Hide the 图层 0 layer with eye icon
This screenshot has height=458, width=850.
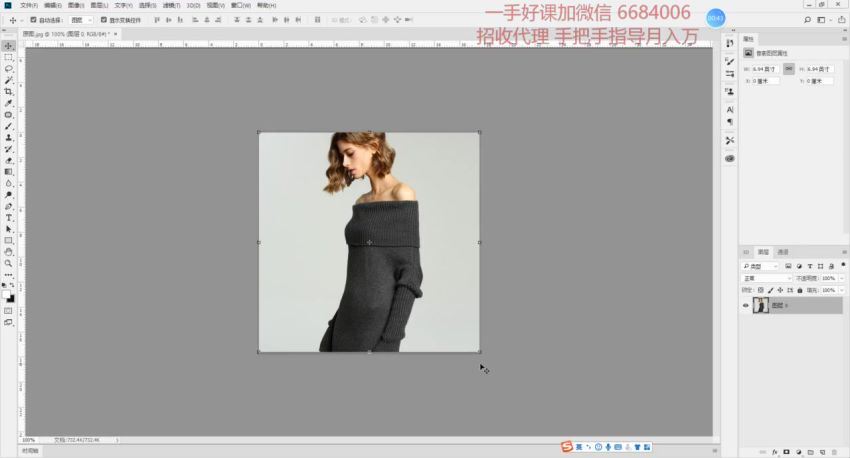click(x=746, y=306)
